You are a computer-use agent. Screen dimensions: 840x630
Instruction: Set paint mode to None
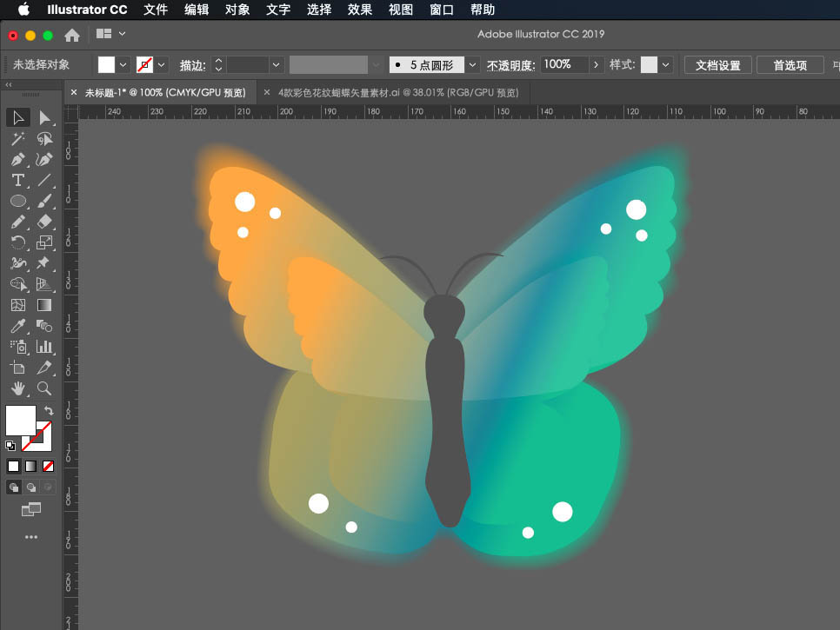[48, 467]
